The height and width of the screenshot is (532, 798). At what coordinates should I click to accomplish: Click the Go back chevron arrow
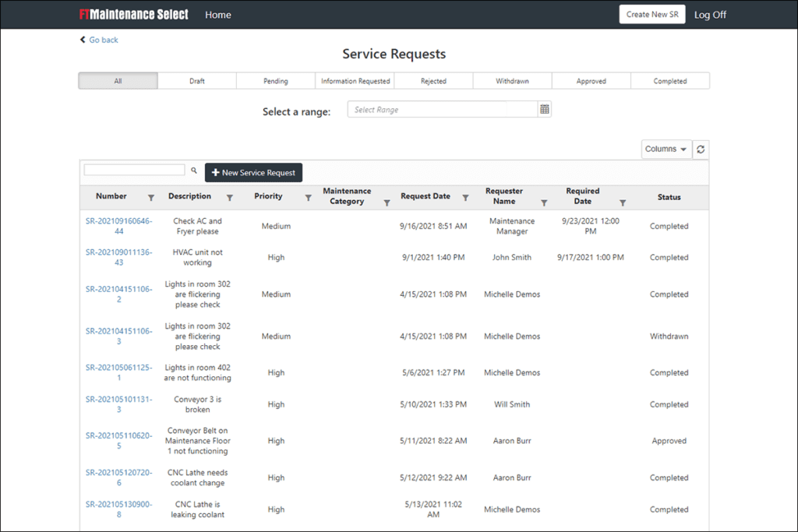click(x=83, y=40)
